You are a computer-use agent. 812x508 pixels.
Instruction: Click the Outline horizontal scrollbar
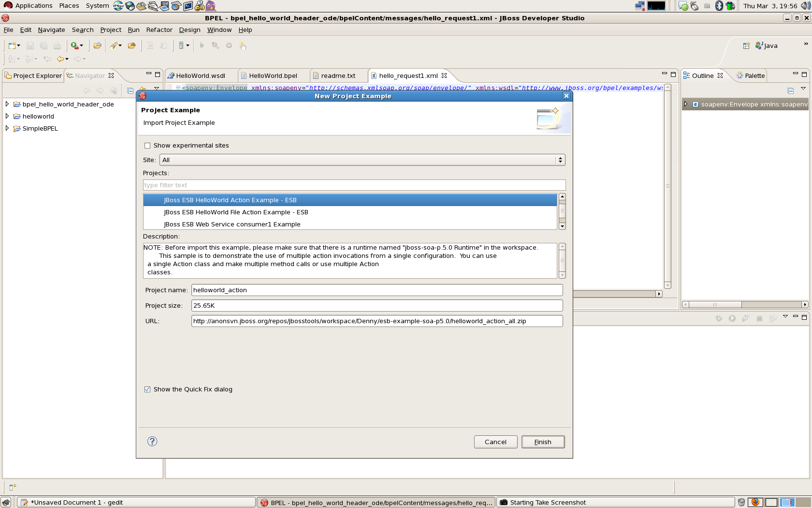(745, 305)
